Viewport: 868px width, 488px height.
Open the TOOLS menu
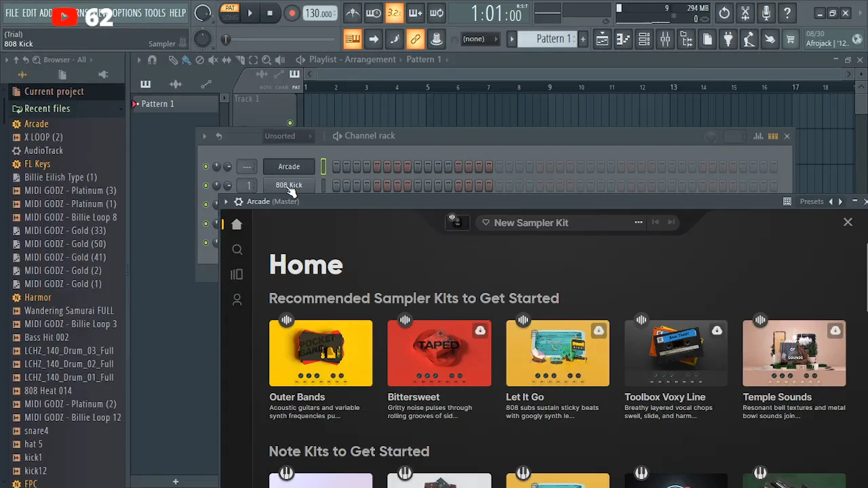(x=155, y=13)
